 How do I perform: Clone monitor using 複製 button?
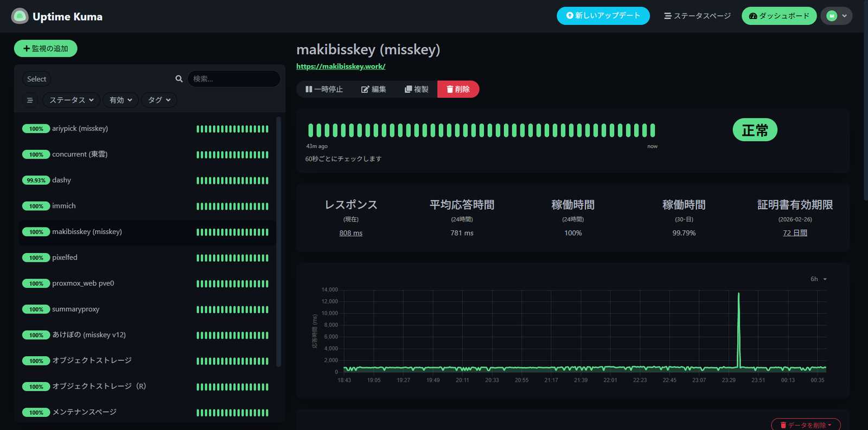[x=417, y=90]
